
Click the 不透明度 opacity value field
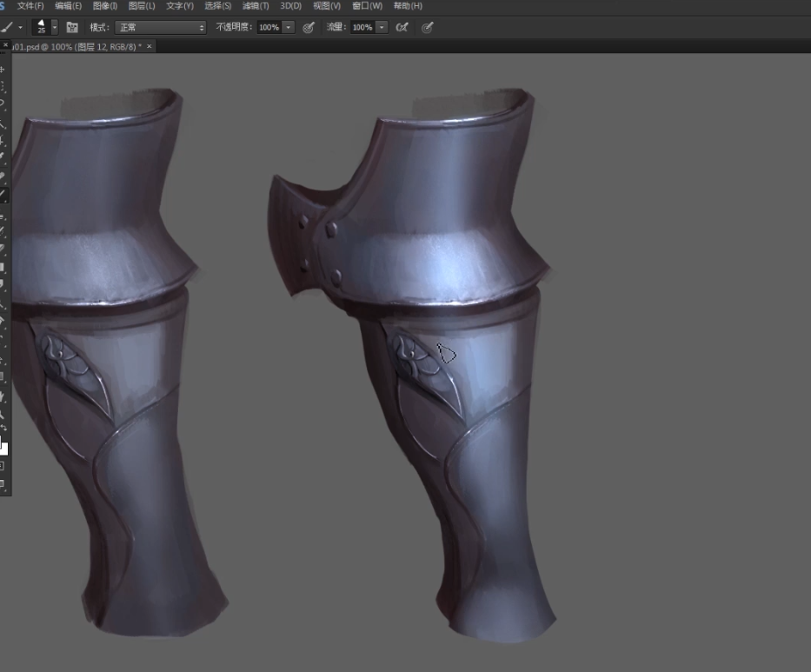point(269,28)
